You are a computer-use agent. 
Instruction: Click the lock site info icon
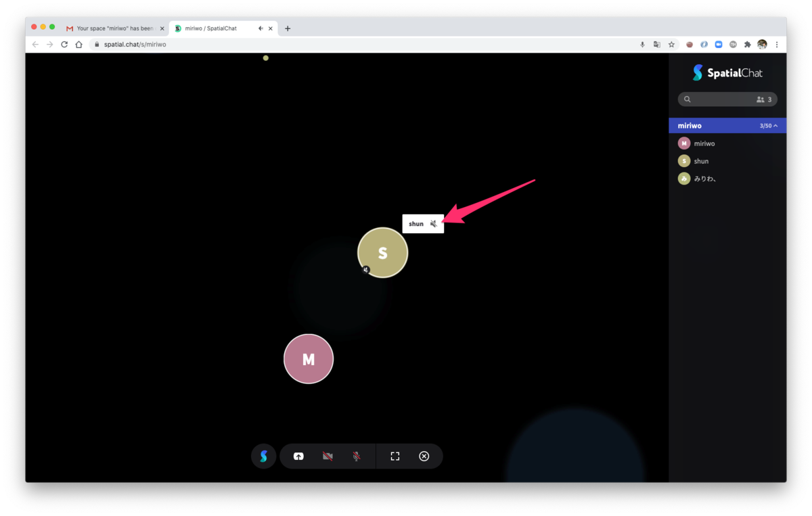click(97, 45)
